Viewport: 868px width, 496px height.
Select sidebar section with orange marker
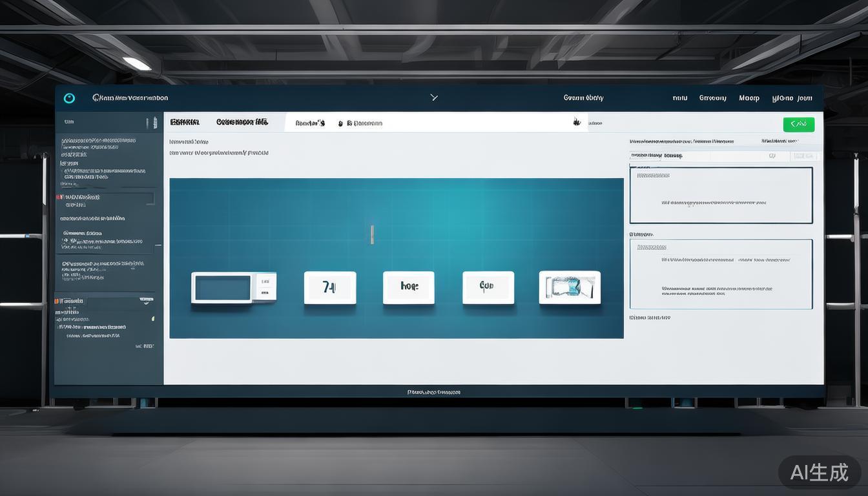pos(71,301)
